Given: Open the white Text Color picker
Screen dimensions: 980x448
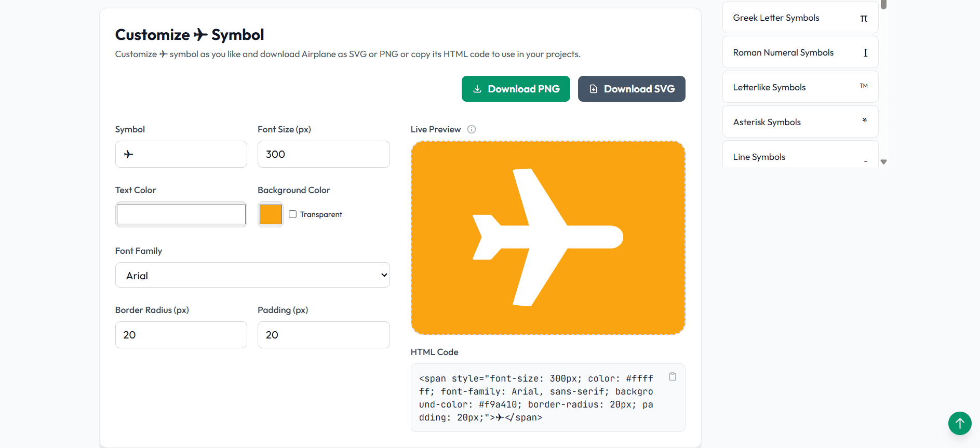Looking at the screenshot, I should pyautogui.click(x=181, y=214).
